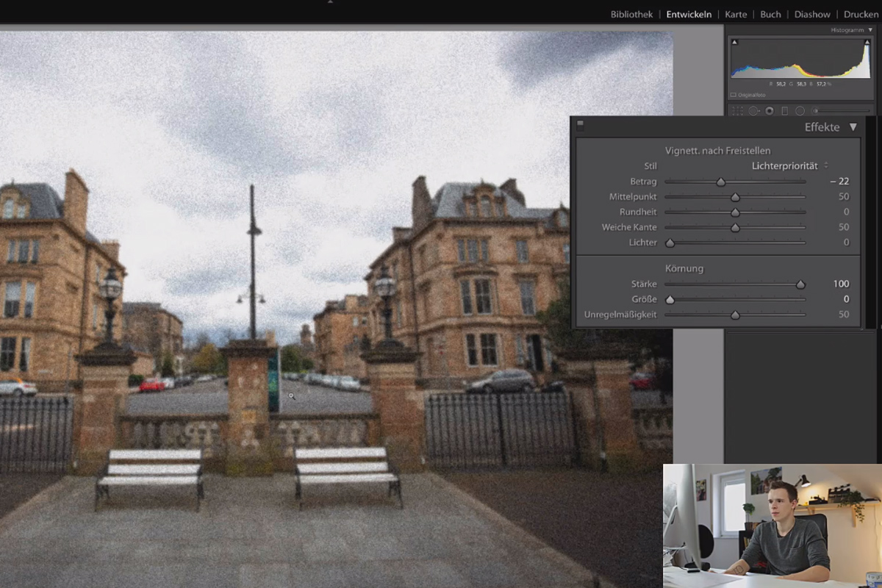Click the Weiche Kante slider handle
Image resolution: width=882 pixels, height=588 pixels.
735,229
